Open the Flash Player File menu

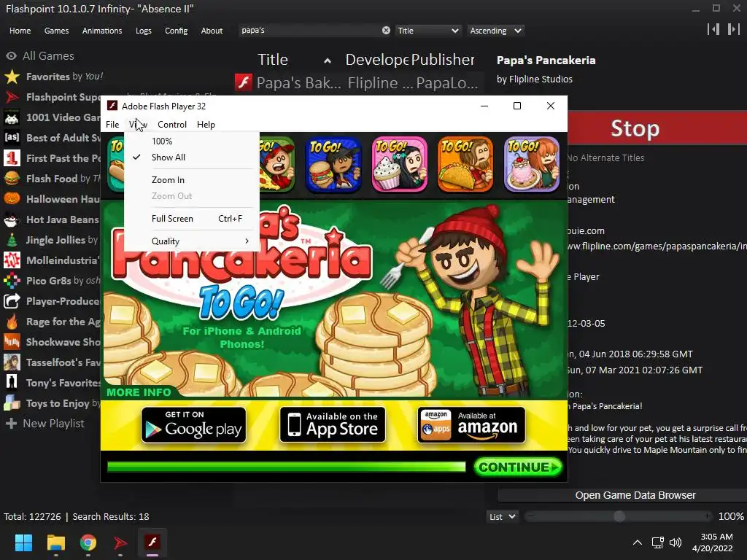tap(112, 124)
